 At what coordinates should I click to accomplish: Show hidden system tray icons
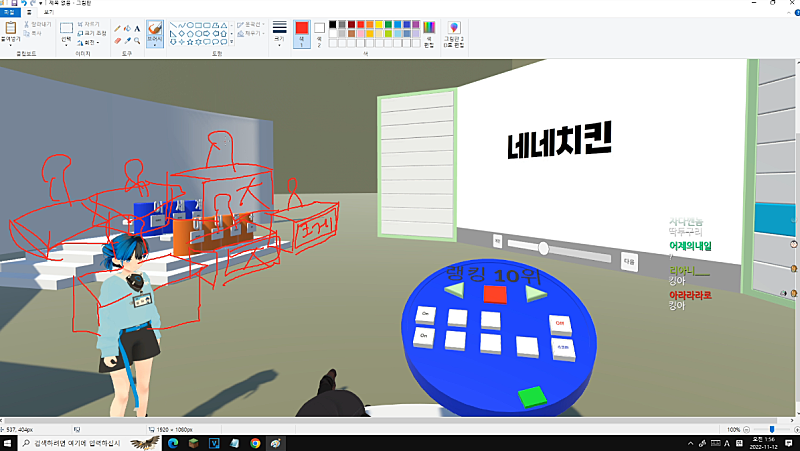click(691, 443)
